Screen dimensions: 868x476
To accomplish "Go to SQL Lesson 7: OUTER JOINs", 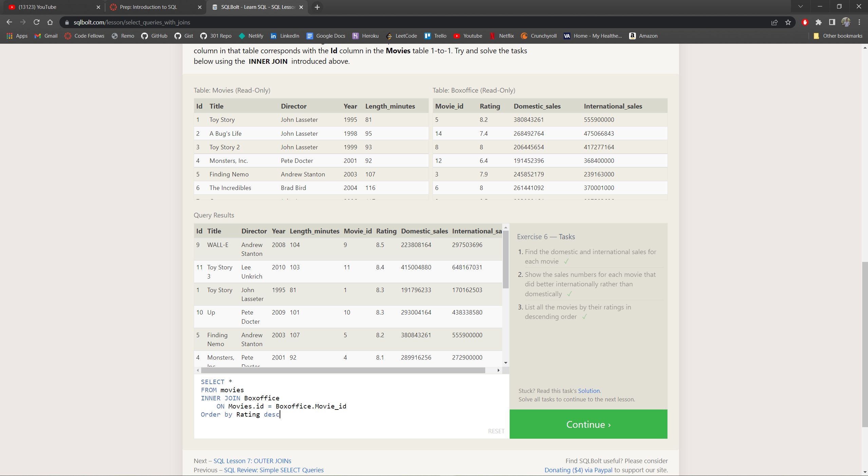I will [x=252, y=461].
